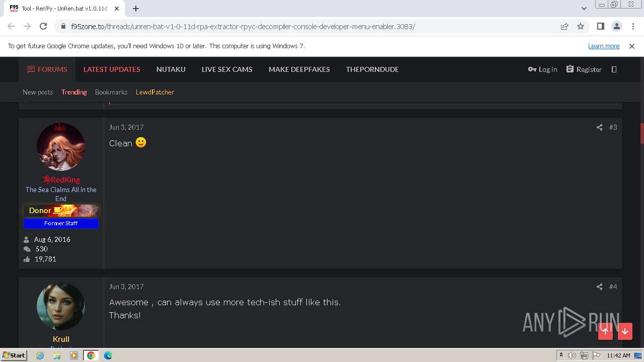The height and width of the screenshot is (362, 644).
Task: Go to NUTAKU link
Action: 171,69
